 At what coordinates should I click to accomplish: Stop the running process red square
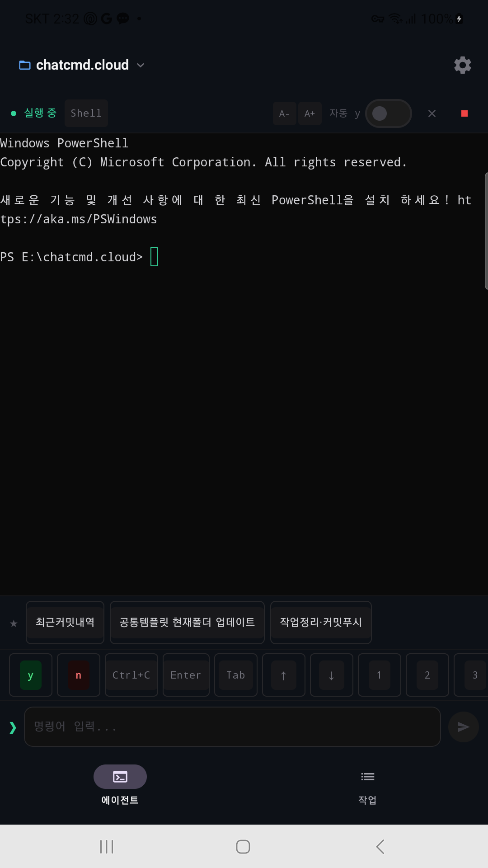464,113
